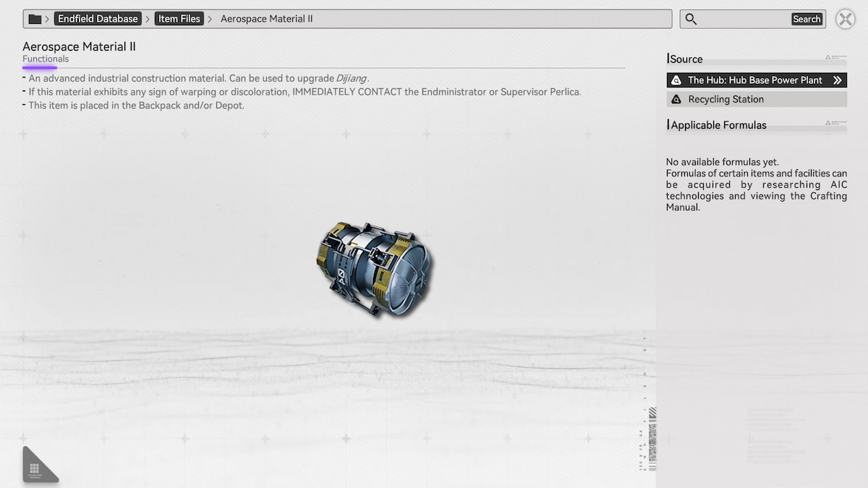
Task: Focus the search text field
Action: tap(745, 19)
